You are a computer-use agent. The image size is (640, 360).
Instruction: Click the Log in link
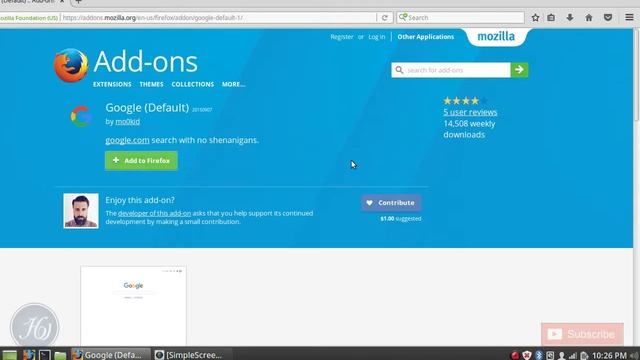(x=377, y=37)
